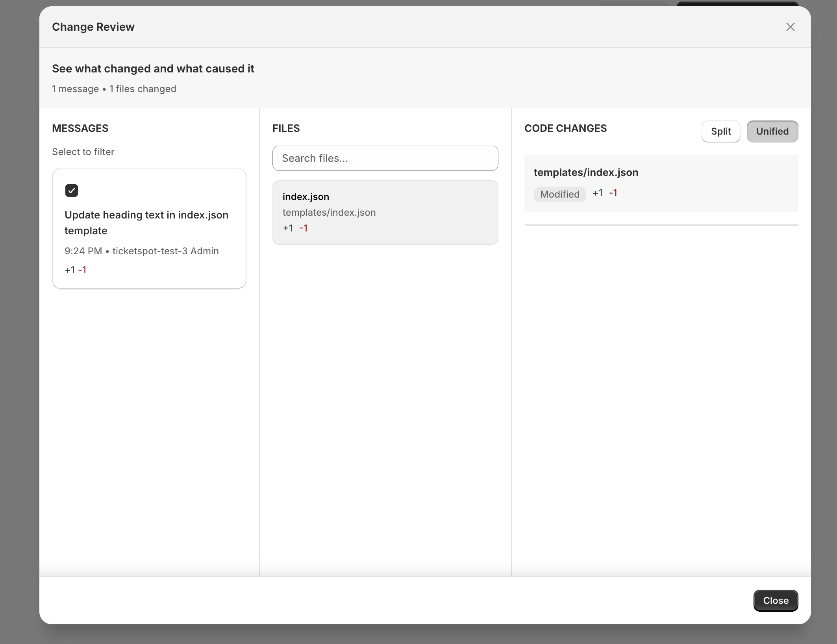Close the Change Review dialog with X icon

pos(790,27)
